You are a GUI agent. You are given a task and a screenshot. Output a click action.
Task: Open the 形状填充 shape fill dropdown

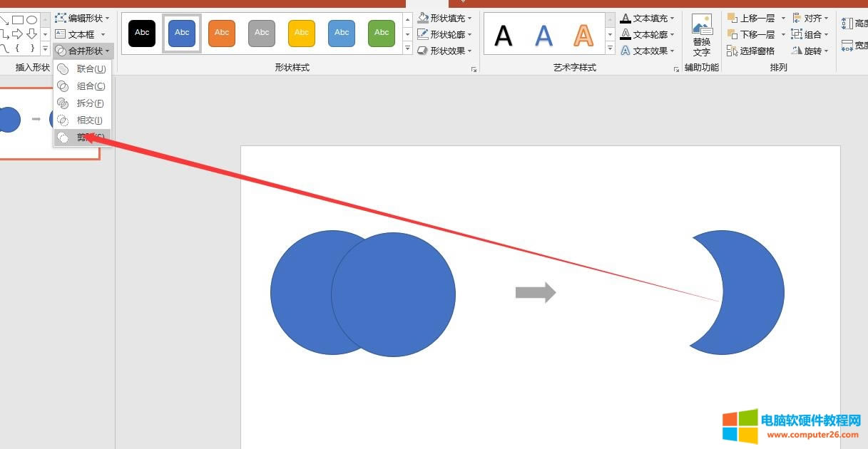tap(445, 18)
